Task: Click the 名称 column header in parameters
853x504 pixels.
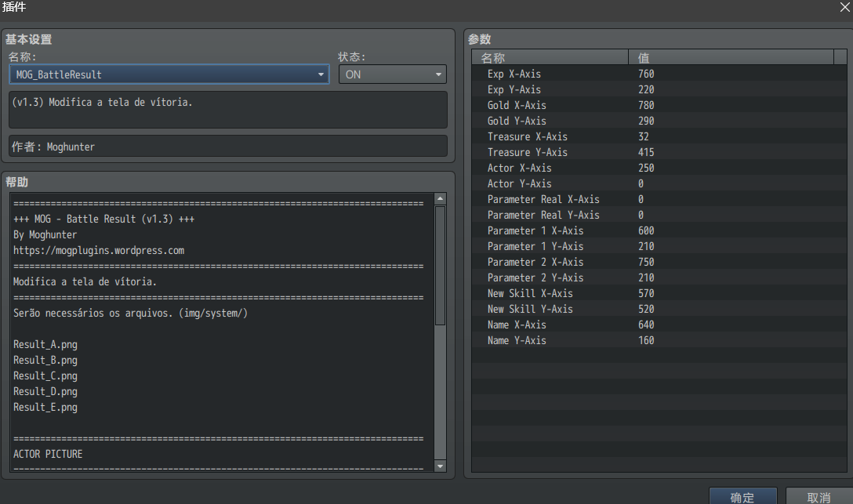Action: pos(550,58)
